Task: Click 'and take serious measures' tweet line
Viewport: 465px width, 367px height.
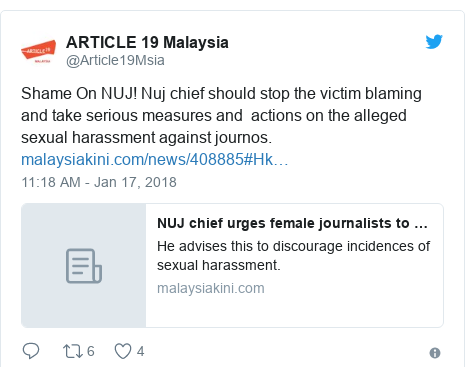Action: coord(214,115)
